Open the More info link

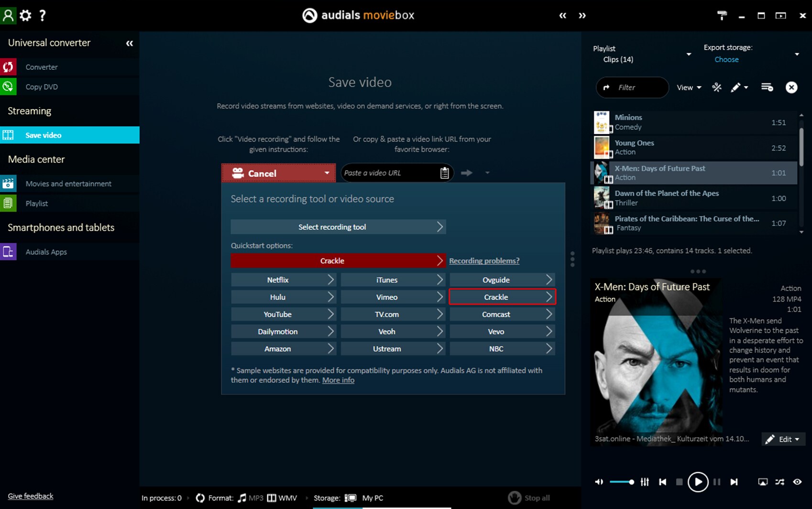338,380
